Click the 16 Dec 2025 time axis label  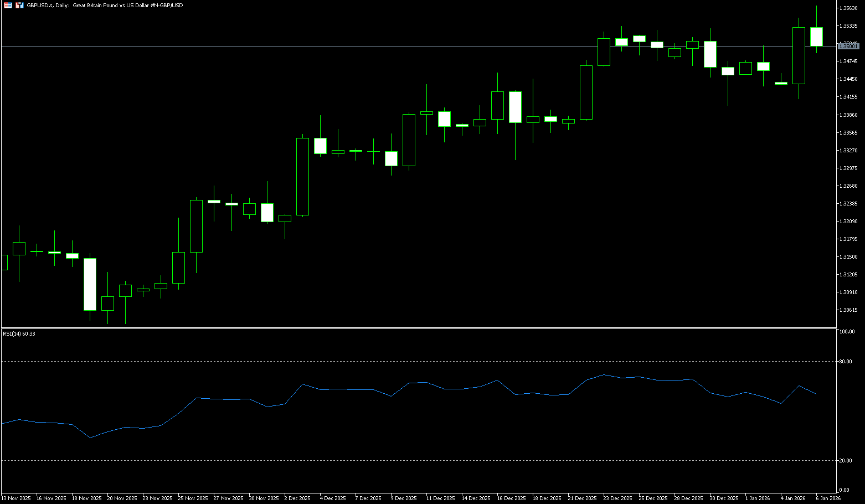(x=512, y=498)
